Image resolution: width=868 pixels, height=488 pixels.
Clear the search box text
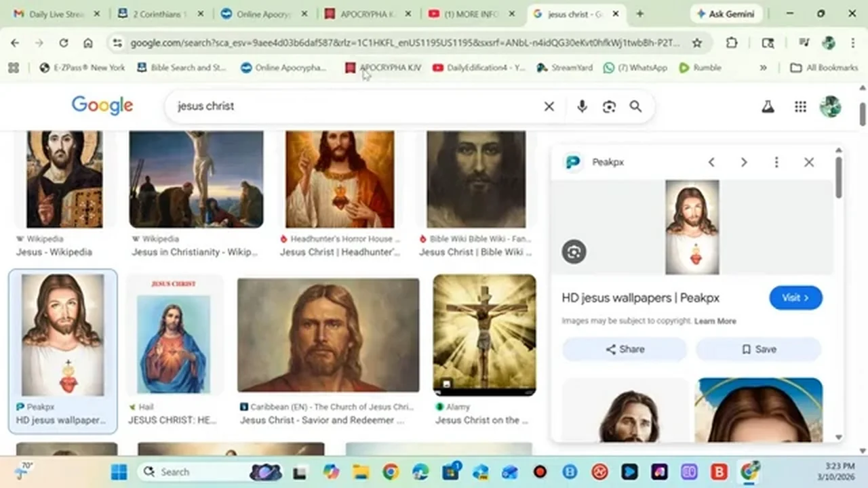[549, 106]
